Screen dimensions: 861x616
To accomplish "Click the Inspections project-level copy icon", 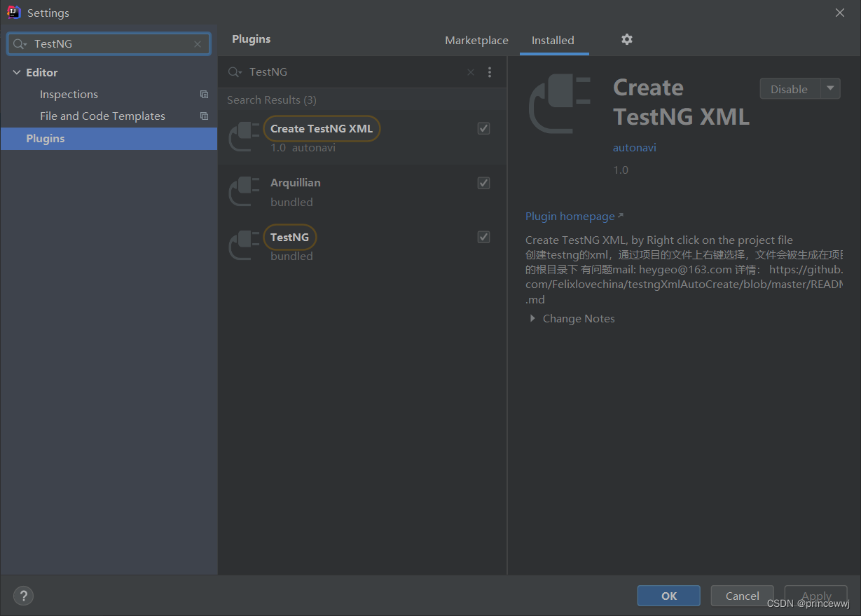I will (204, 95).
